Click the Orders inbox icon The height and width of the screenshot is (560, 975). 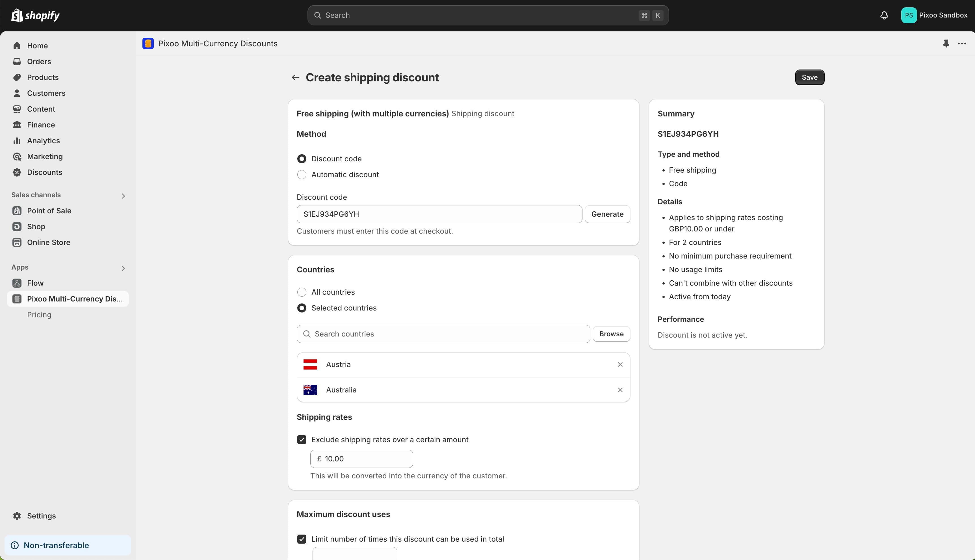pyautogui.click(x=17, y=62)
